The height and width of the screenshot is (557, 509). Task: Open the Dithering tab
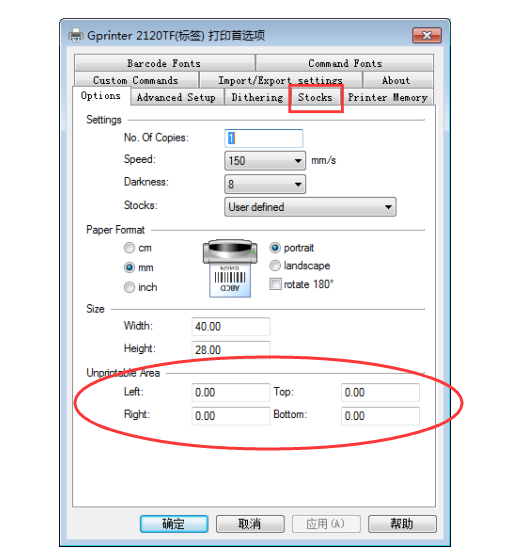click(258, 97)
